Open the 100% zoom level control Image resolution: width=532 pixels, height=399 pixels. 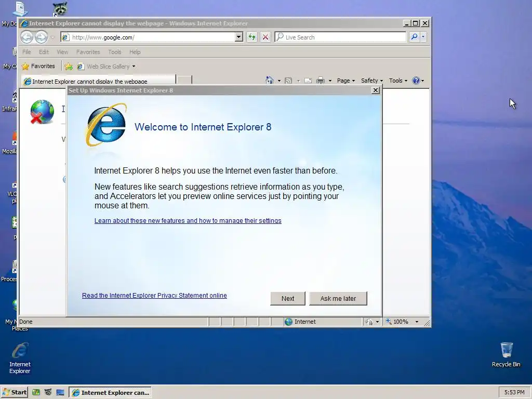pos(402,322)
